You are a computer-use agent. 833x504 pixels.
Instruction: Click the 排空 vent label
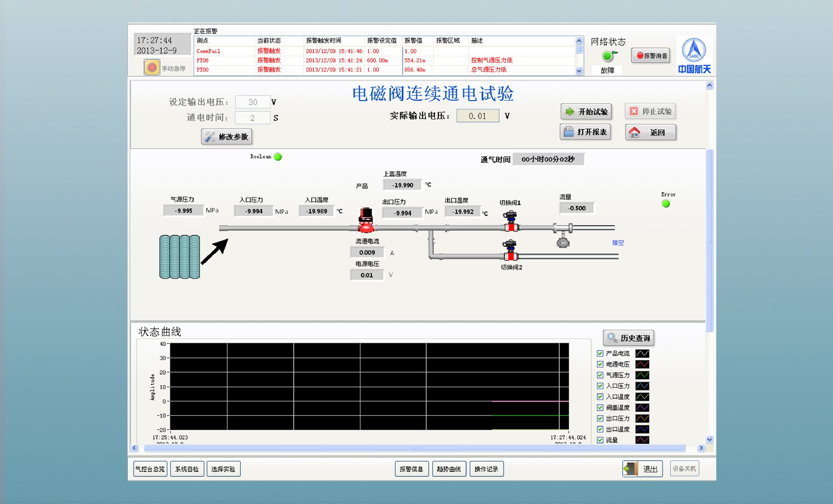[618, 243]
